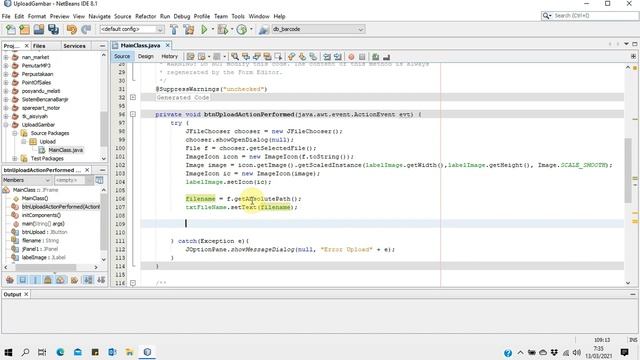The height and width of the screenshot is (360, 640).
Task: Click the Search (Ctrl+I) input field
Action: tap(589, 16)
